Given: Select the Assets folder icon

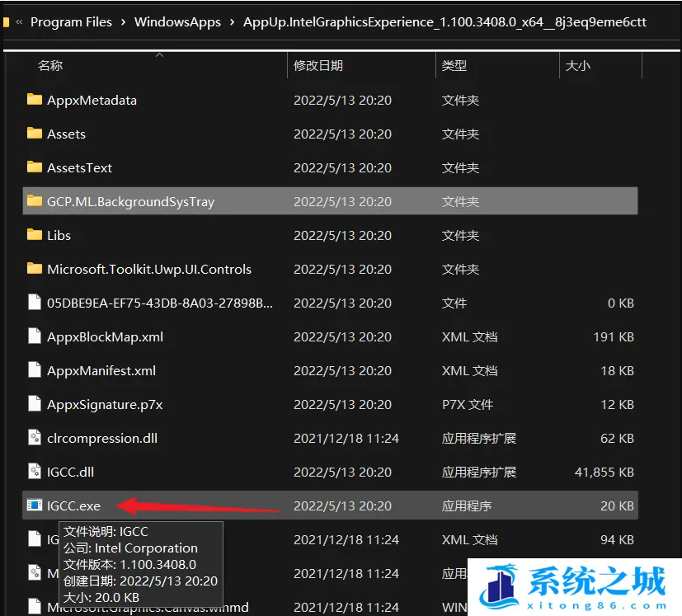Looking at the screenshot, I should tap(34, 134).
